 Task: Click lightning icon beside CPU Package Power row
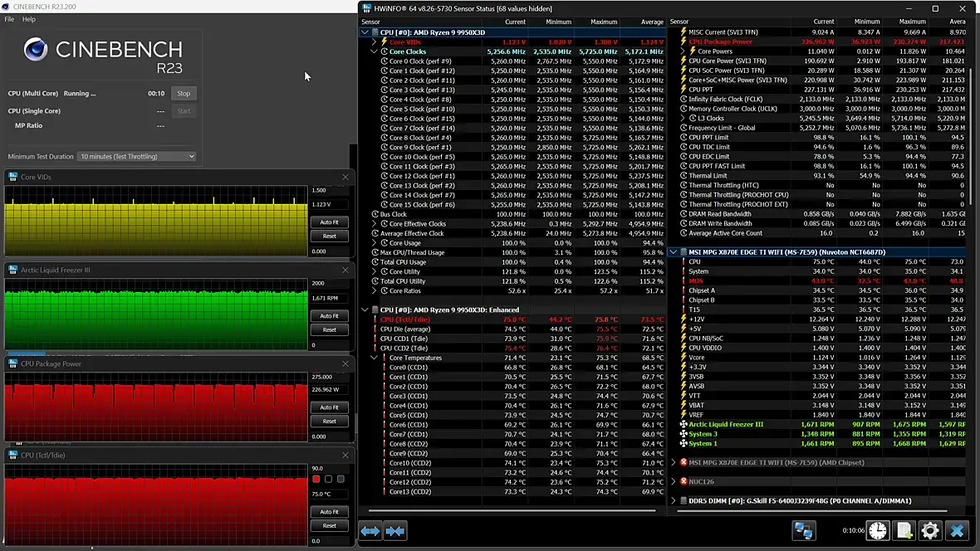tap(684, 41)
